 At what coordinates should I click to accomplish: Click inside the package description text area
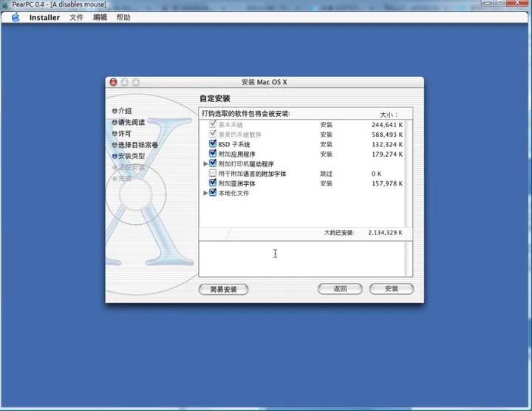click(301, 259)
